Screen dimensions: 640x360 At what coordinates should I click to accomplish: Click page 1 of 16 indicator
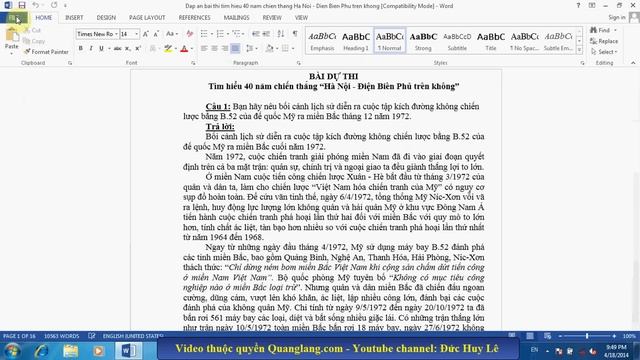(x=19, y=336)
